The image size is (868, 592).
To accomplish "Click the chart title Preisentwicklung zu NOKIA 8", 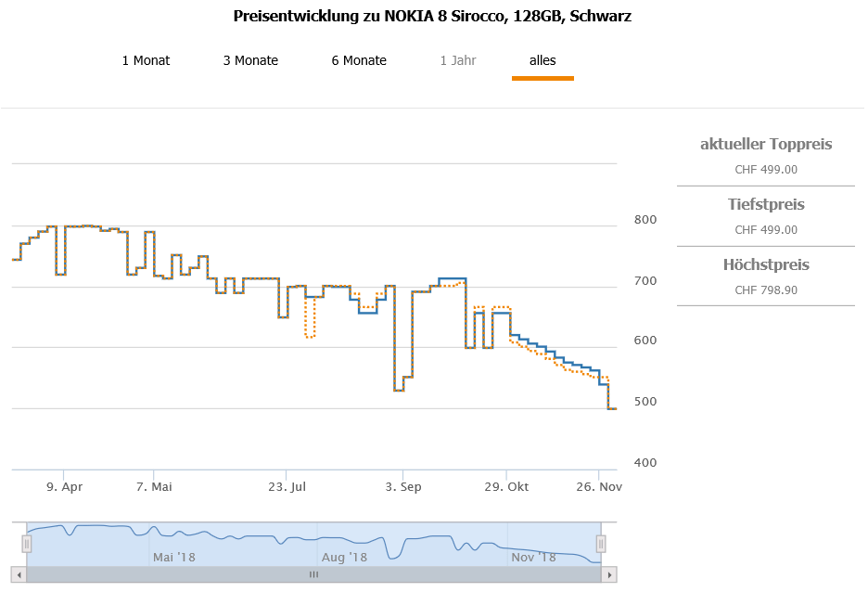I will [x=433, y=17].
